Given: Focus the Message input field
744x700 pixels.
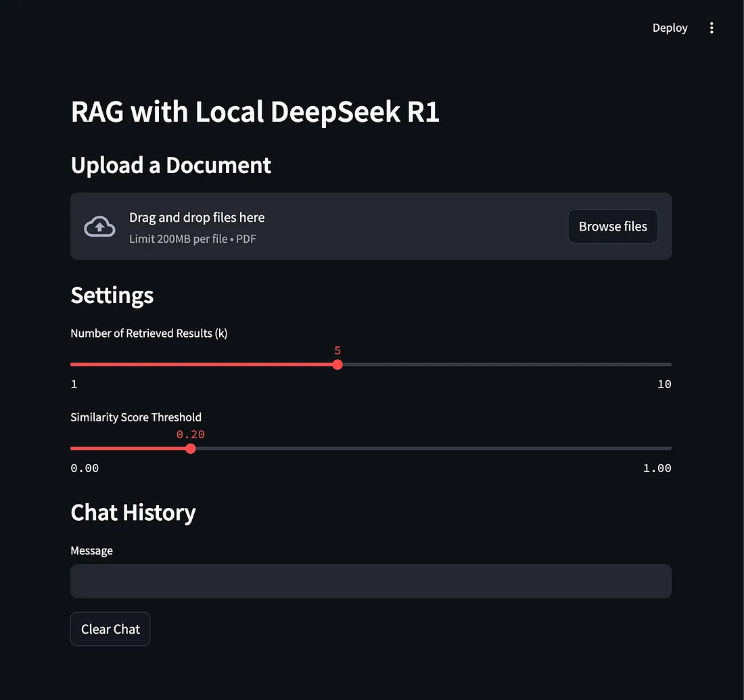Looking at the screenshot, I should tap(371, 581).
